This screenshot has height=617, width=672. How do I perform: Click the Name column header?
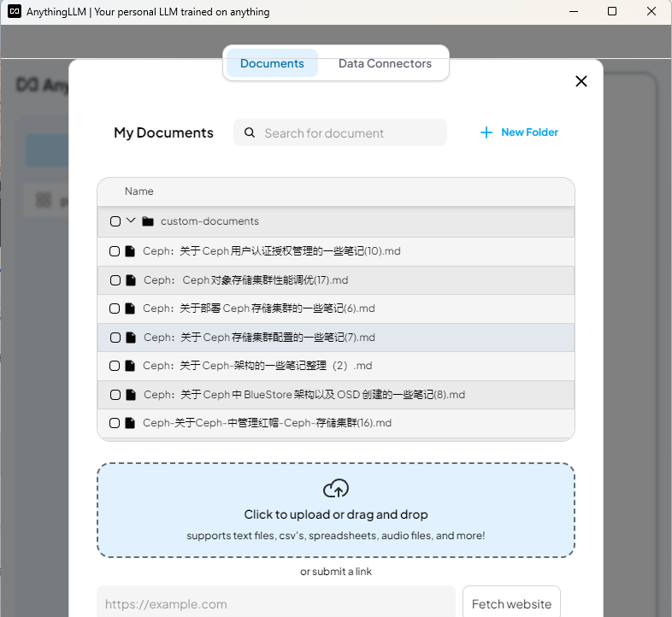coord(139,191)
